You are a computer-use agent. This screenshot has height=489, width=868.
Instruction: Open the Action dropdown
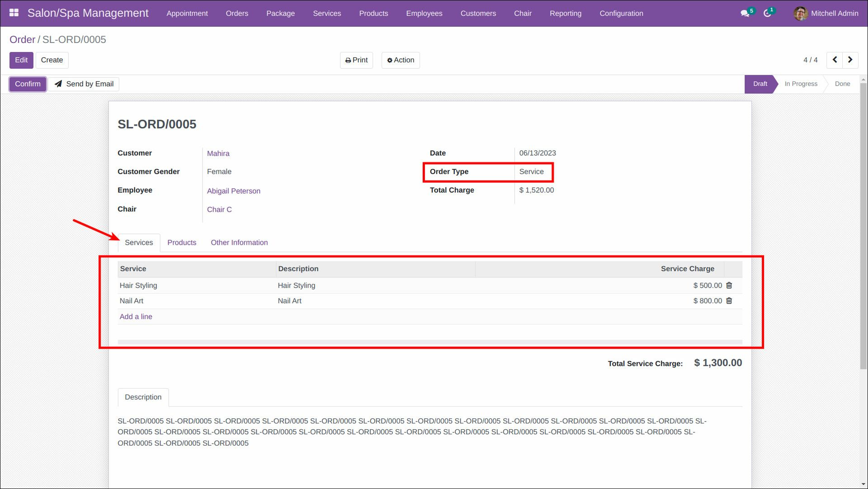(401, 60)
